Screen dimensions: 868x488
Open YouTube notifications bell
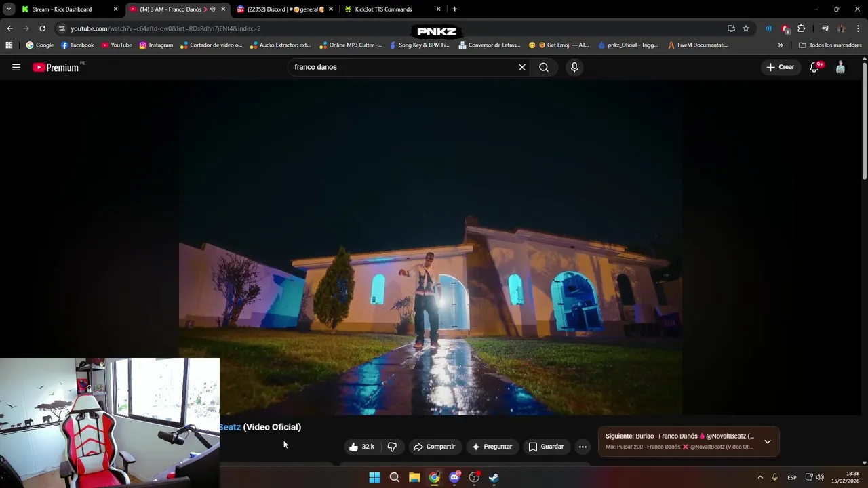815,67
